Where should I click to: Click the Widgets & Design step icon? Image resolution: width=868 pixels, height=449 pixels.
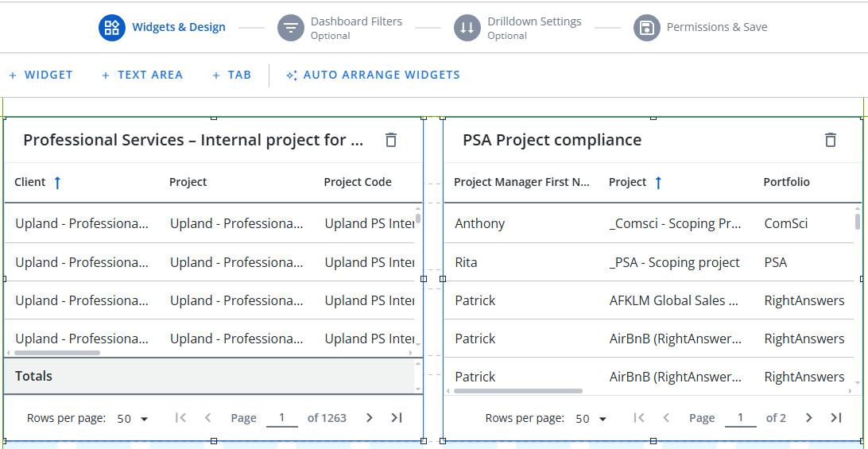112,28
